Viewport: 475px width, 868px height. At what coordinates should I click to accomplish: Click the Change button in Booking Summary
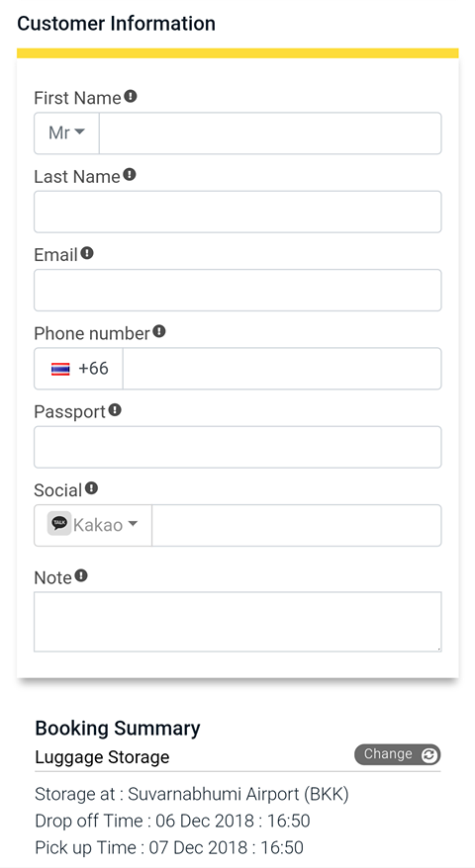[398, 754]
